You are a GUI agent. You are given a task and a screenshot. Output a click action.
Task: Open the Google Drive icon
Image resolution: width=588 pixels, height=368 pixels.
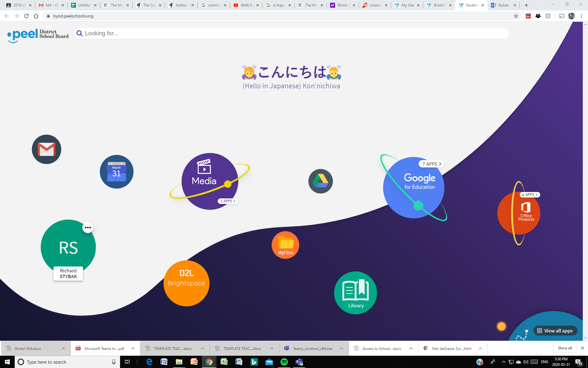[x=320, y=181]
